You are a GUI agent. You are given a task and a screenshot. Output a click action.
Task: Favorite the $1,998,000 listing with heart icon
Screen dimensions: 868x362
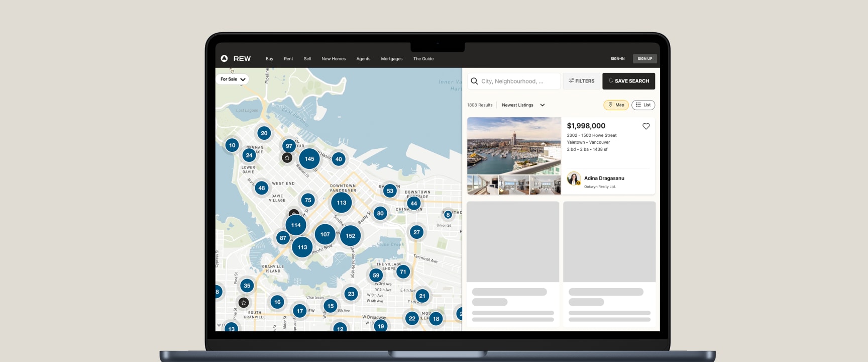coord(646,126)
